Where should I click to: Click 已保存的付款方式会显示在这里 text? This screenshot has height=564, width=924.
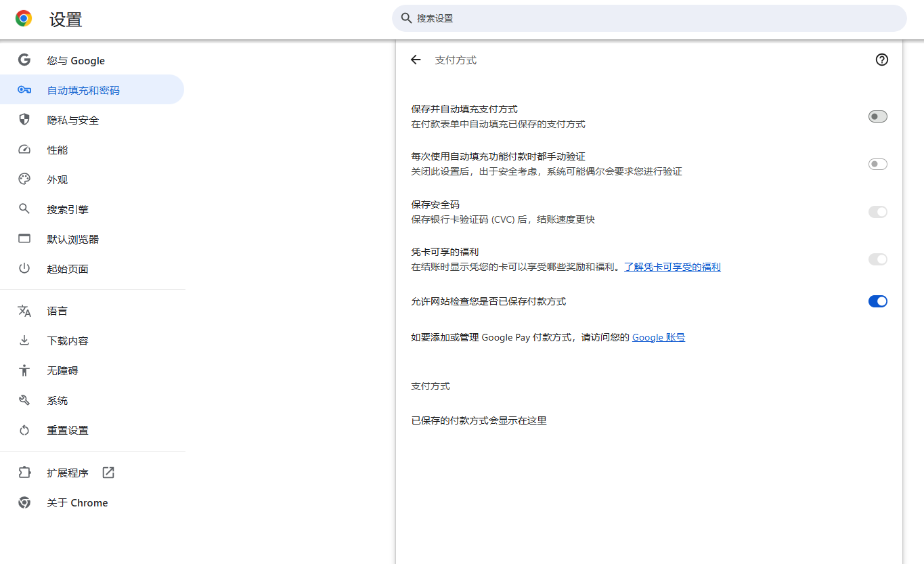pyautogui.click(x=479, y=420)
